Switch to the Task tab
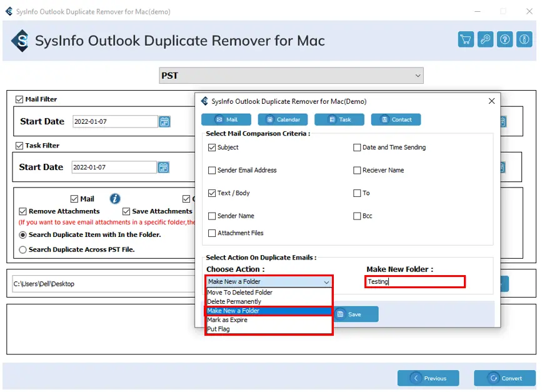The image size is (542, 392). [x=339, y=119]
